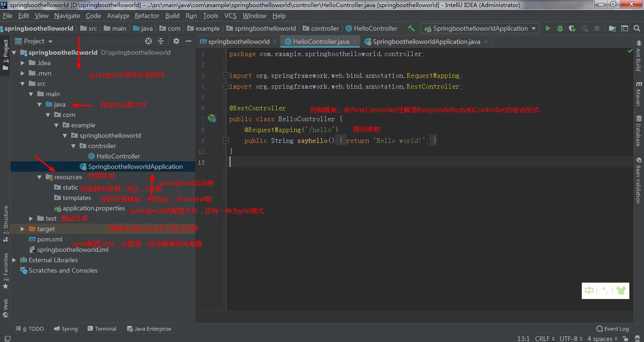Run SpringboothelloworldApplication with the green play icon
The image size is (644, 342).
tap(548, 28)
